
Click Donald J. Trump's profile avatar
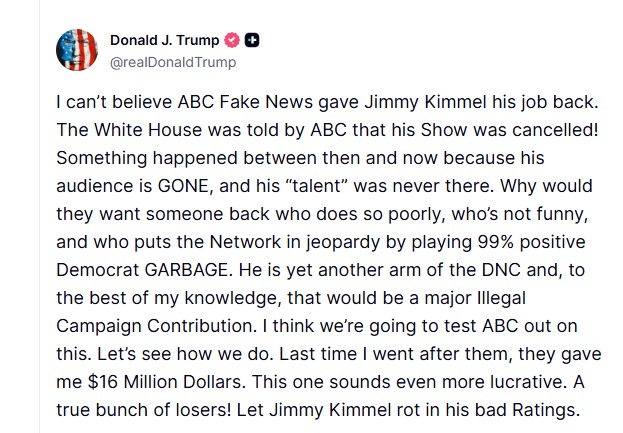point(77,50)
